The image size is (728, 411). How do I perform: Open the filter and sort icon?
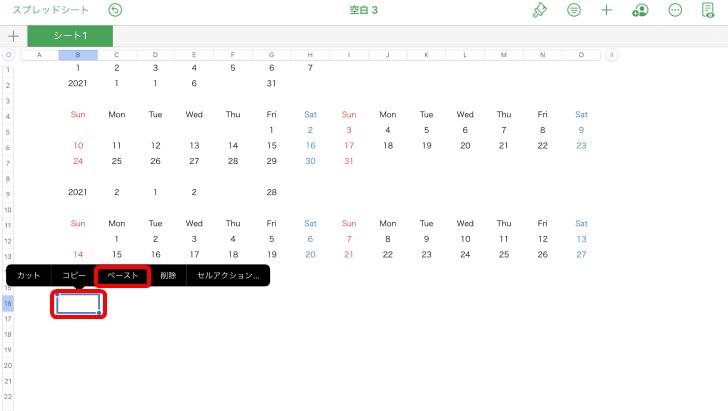pyautogui.click(x=574, y=10)
